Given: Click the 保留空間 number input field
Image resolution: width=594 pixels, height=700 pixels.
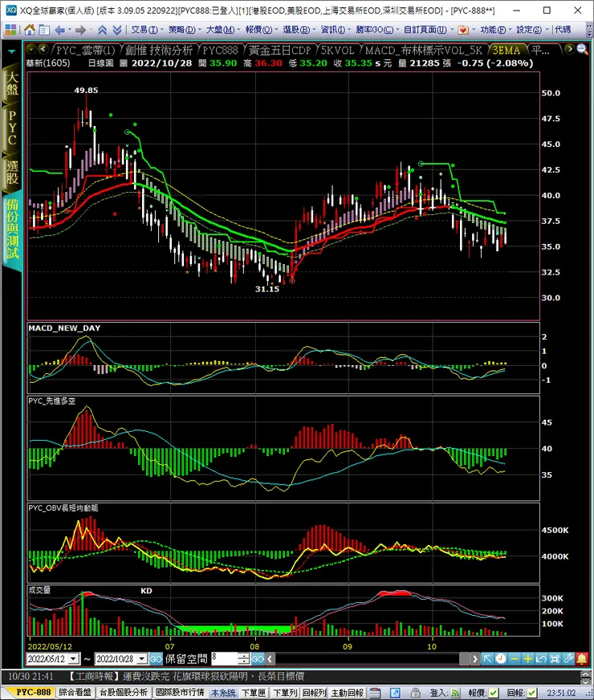Looking at the screenshot, I should (225, 658).
